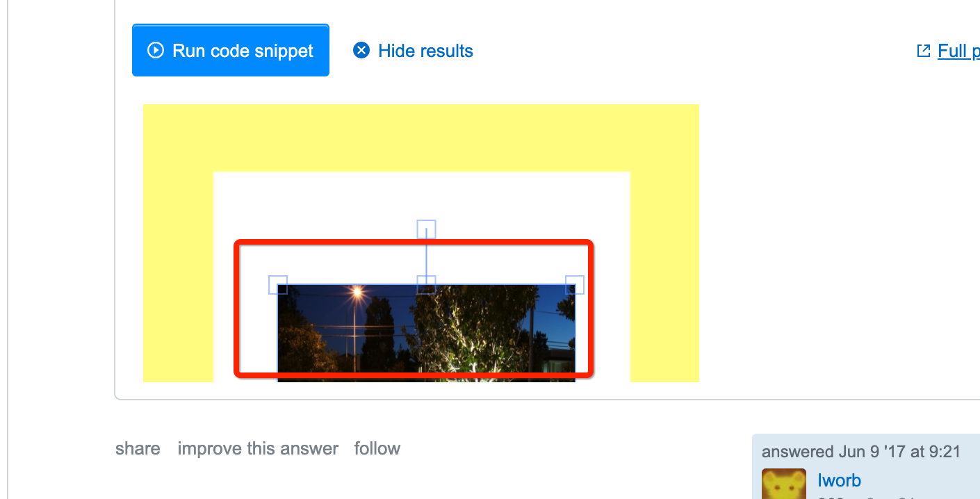The width and height of the screenshot is (980, 499).
Task: Click the left-edge resize handle of the image
Action: (x=278, y=284)
